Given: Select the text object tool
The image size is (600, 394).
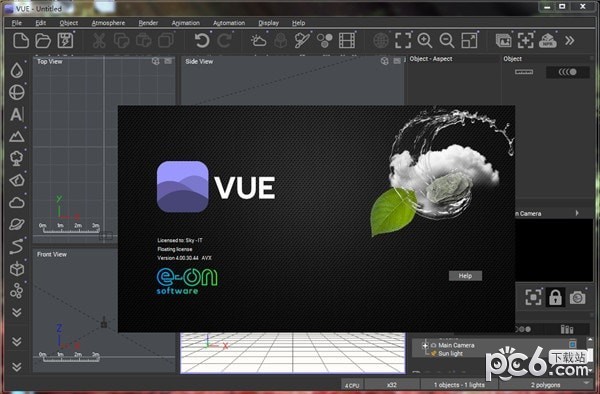Looking at the screenshot, I should pos(16,114).
